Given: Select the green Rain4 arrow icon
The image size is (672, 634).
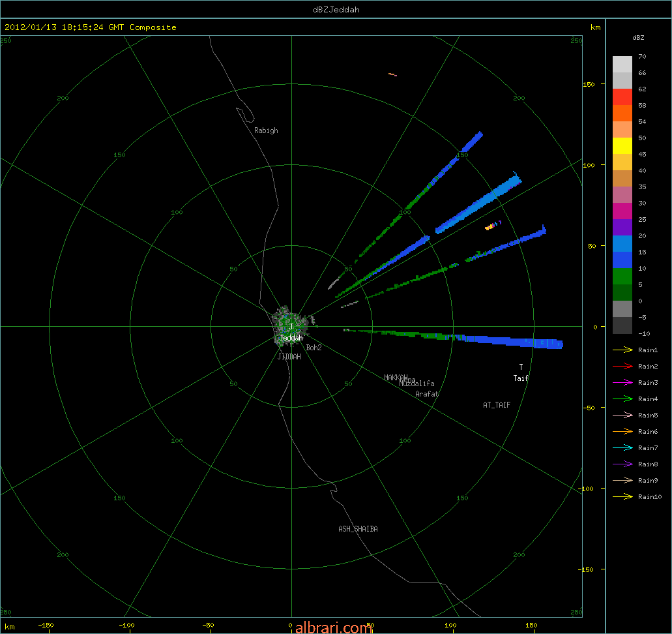Looking at the screenshot, I should [x=622, y=399].
